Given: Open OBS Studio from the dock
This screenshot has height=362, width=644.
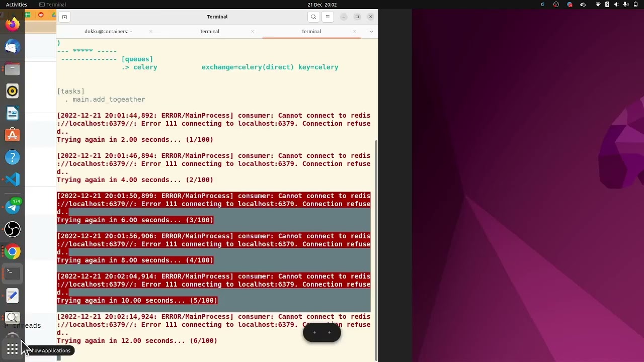Looking at the screenshot, I should [x=13, y=229].
